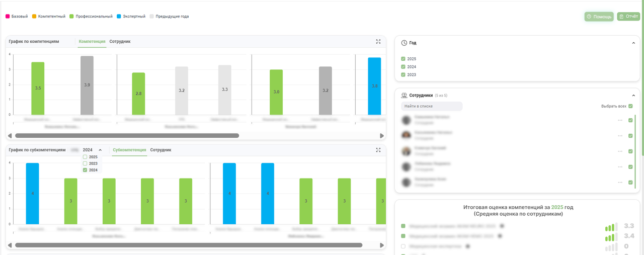Expand the subcompetencies chart to fullscreen
The height and width of the screenshot is (255, 644).
coord(378,150)
